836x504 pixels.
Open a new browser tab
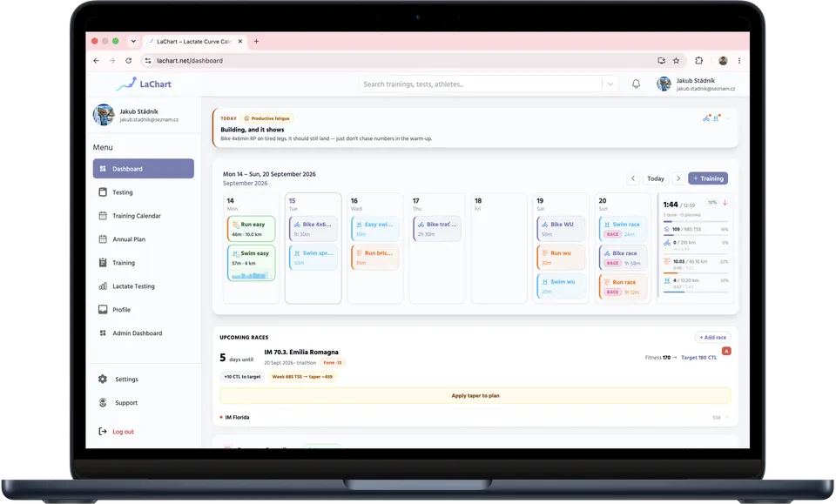[x=256, y=41]
